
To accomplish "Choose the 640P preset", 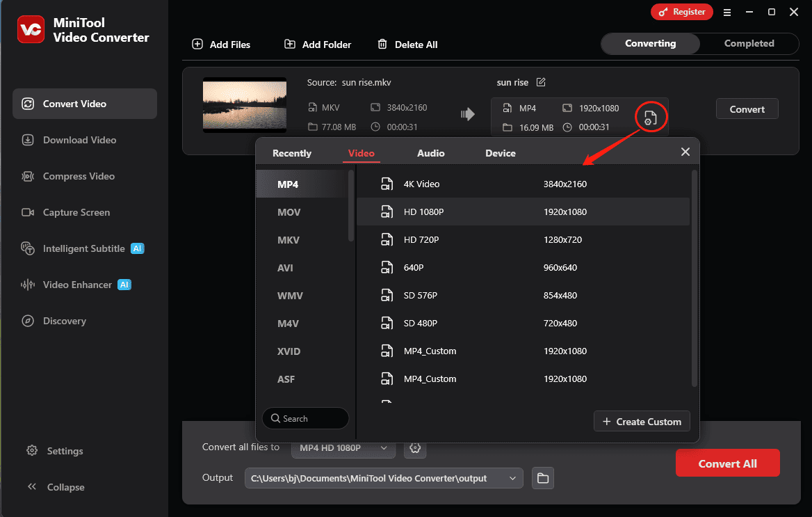I will [523, 268].
